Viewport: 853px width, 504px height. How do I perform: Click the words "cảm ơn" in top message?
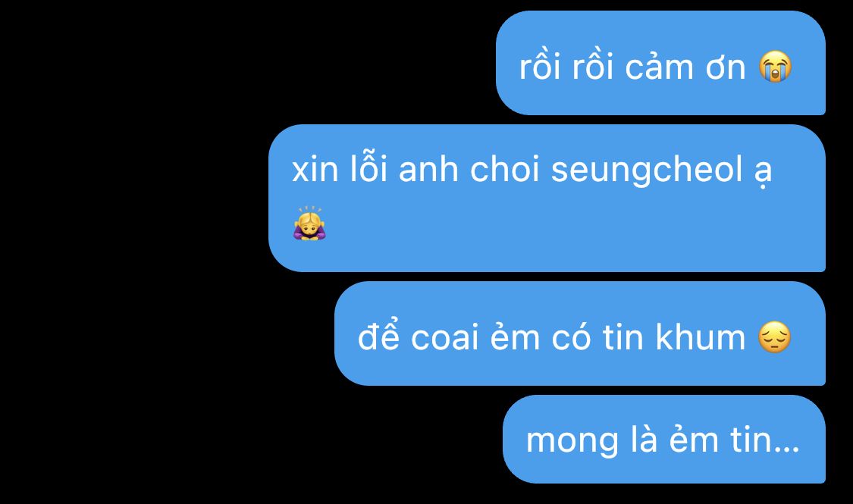click(x=685, y=68)
